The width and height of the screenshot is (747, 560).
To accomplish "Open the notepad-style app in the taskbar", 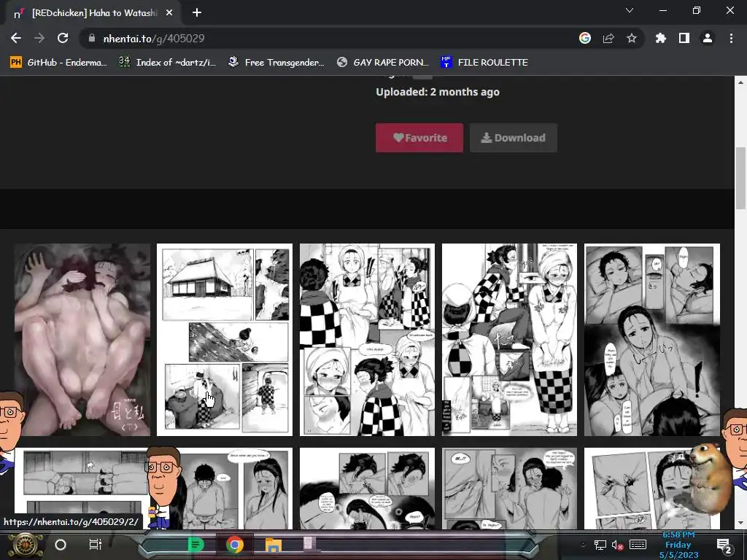I will tap(309, 542).
